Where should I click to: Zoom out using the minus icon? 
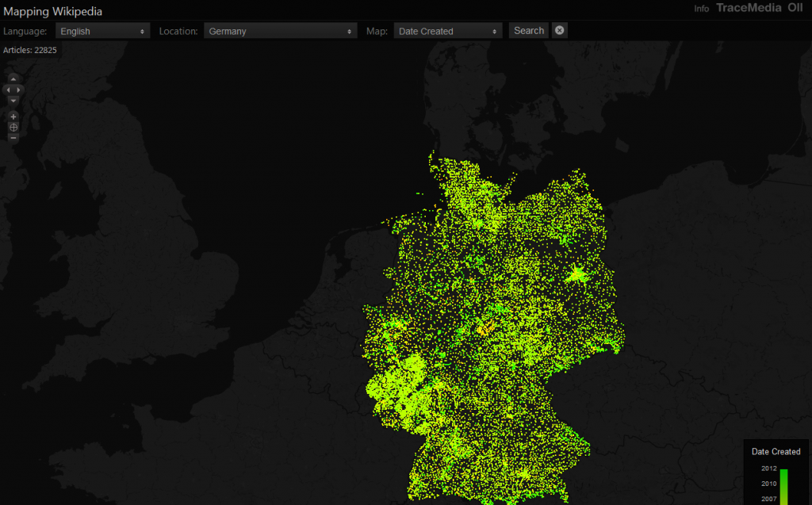coord(13,137)
